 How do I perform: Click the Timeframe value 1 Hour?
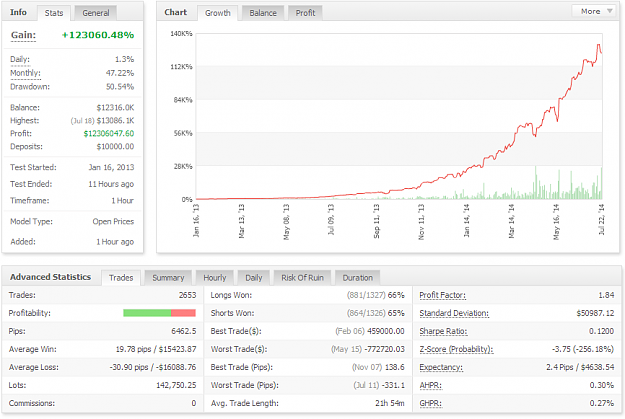[x=122, y=201]
